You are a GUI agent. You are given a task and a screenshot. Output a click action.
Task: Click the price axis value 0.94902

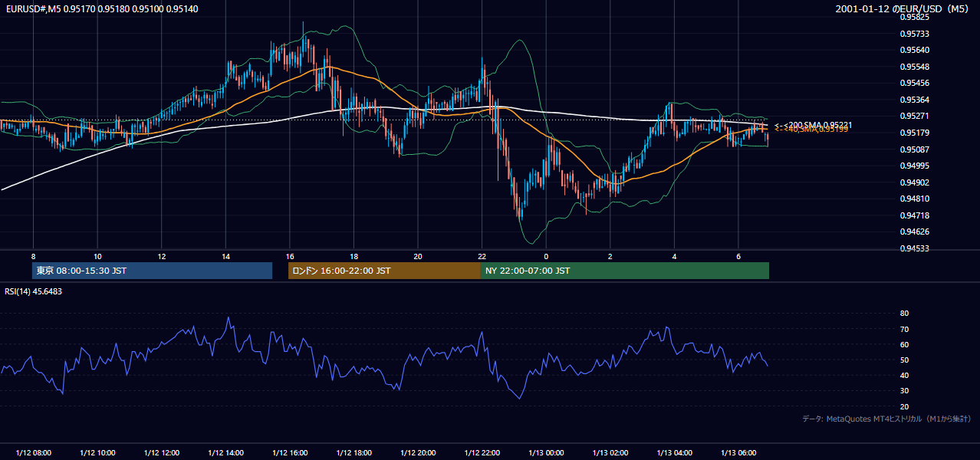point(914,182)
